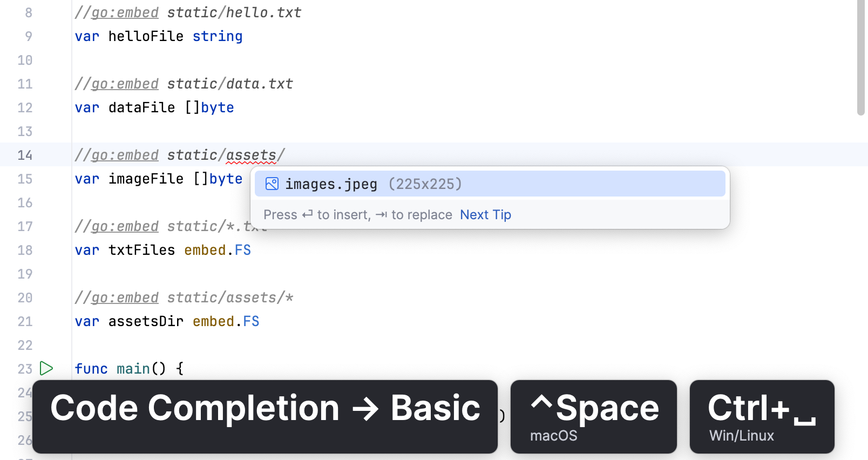
Task: Open the Next Tip link
Action: pyautogui.click(x=485, y=215)
